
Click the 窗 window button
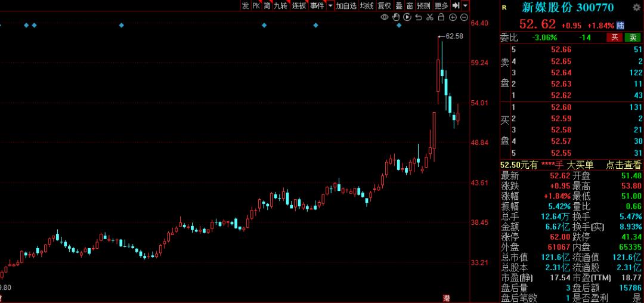(x=410, y=5)
